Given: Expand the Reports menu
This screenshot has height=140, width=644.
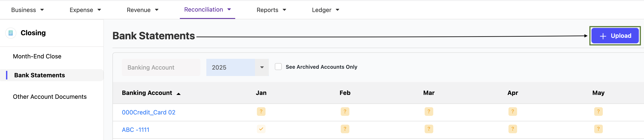Looking at the screenshot, I should (271, 10).
